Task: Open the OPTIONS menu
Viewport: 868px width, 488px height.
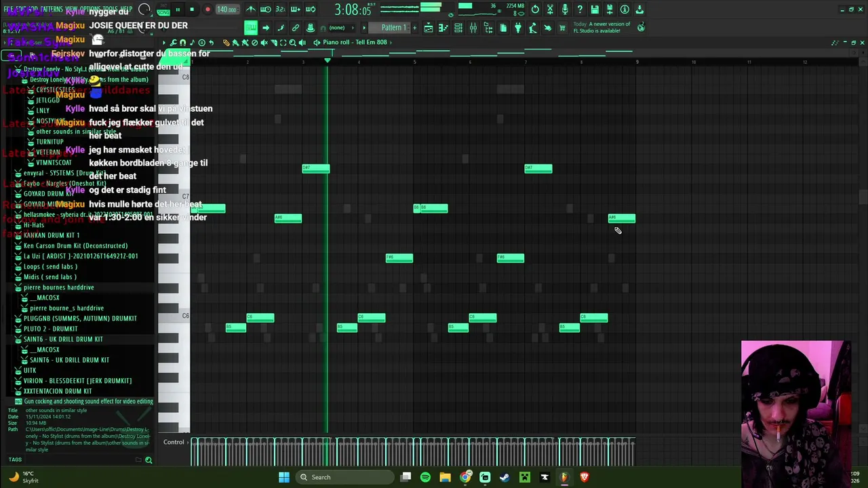Action: click(x=91, y=9)
